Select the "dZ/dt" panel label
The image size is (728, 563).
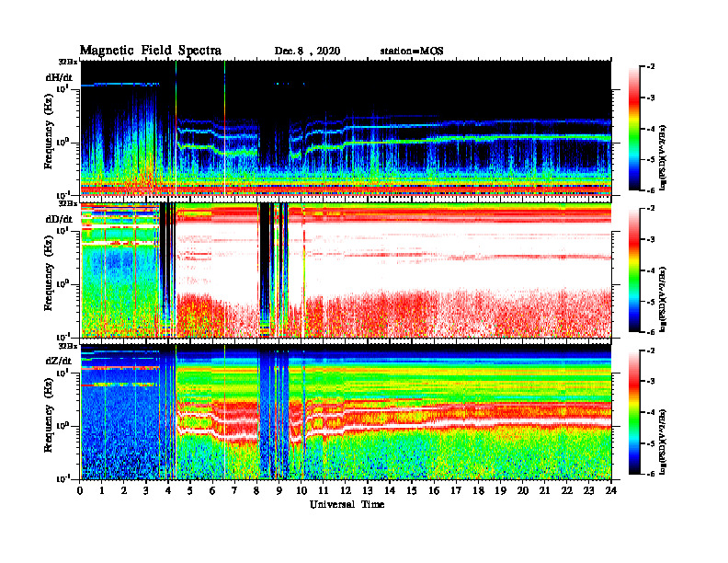tap(59, 361)
